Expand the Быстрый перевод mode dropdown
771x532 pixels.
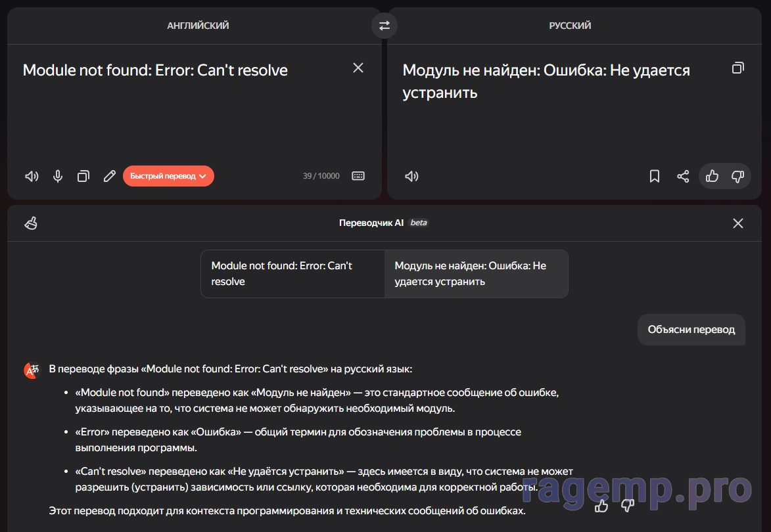[168, 176]
